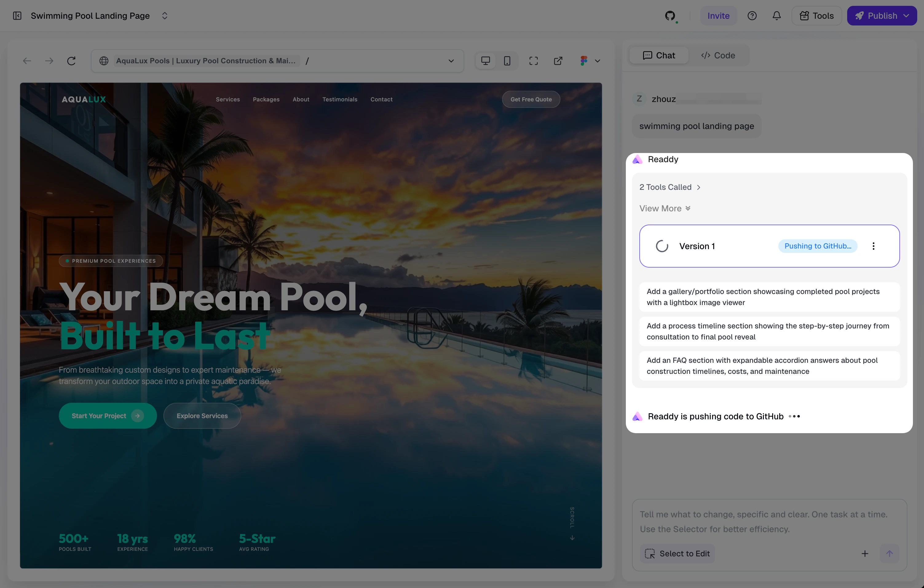Image resolution: width=924 pixels, height=588 pixels.
Task: Expand View More in Readdy response
Action: (665, 208)
